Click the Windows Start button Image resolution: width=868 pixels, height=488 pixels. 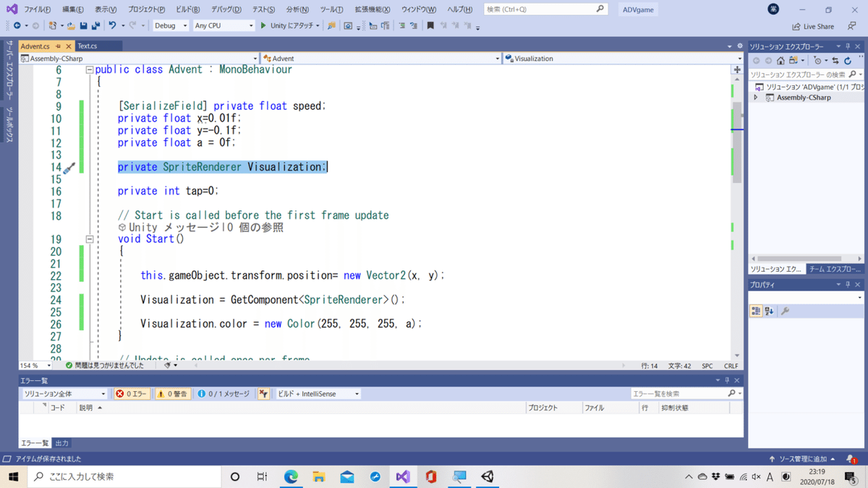click(x=13, y=476)
